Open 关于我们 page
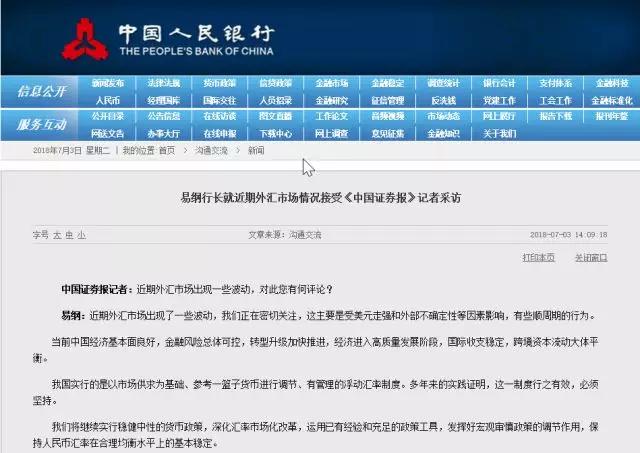 click(500, 133)
